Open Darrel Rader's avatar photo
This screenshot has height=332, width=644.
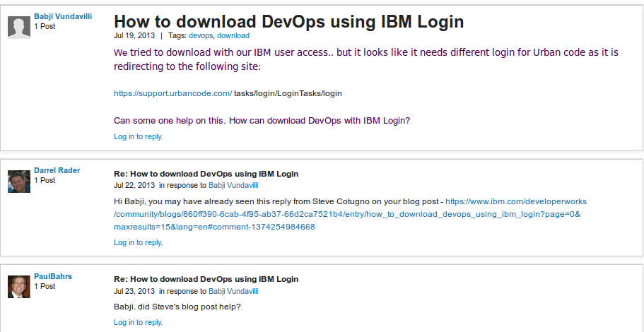[19, 182]
